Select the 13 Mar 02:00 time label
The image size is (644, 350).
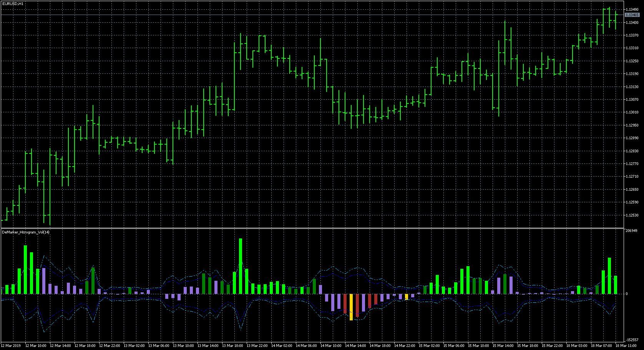[x=134, y=345]
